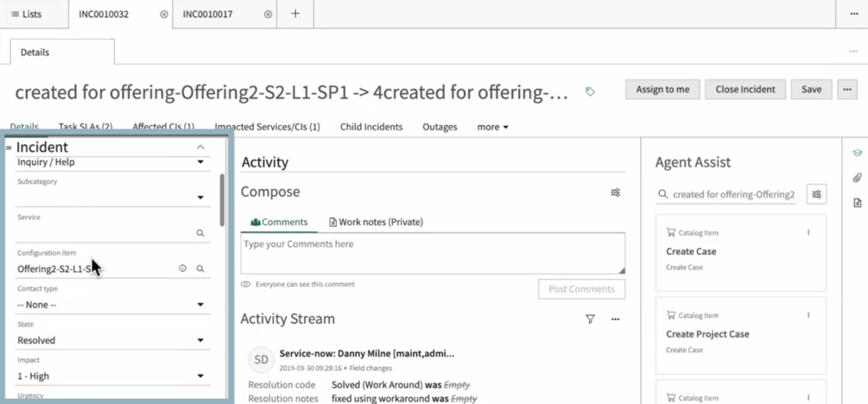Open the Child Incidents tab

point(371,127)
